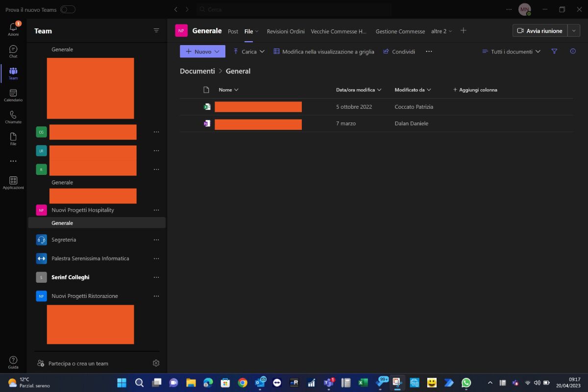Click the Cerca search field
The height and width of the screenshot is (392, 588).
pyautogui.click(x=294, y=9)
